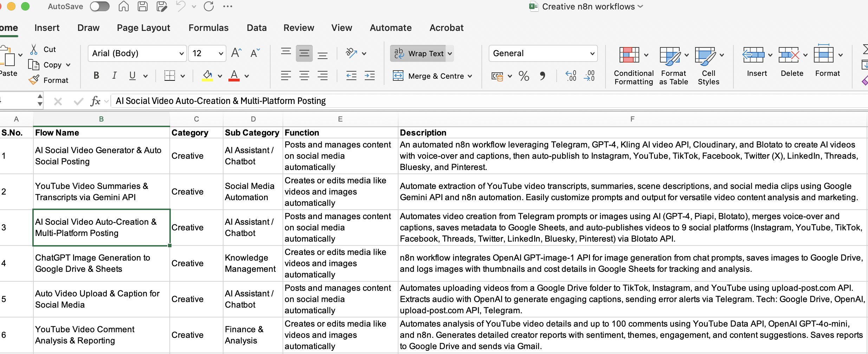Go to the Formulas tab
The width and height of the screenshot is (868, 354).
208,28
